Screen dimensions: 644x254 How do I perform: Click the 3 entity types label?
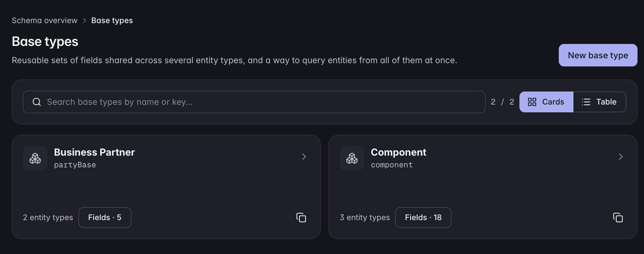pyautogui.click(x=365, y=218)
